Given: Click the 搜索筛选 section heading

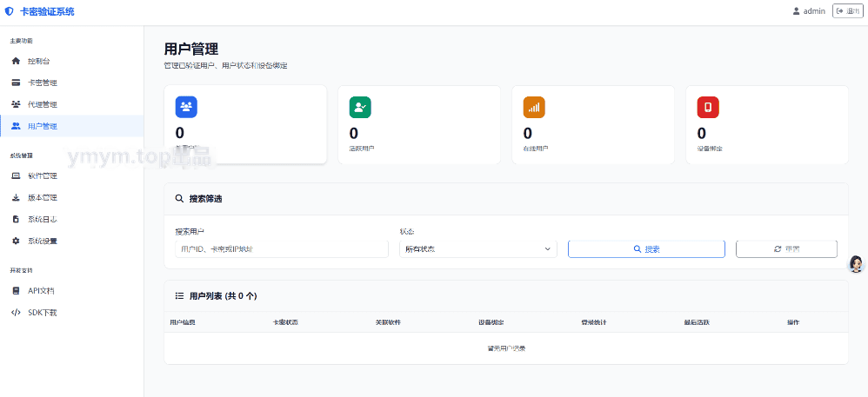Looking at the screenshot, I should pyautogui.click(x=205, y=198).
